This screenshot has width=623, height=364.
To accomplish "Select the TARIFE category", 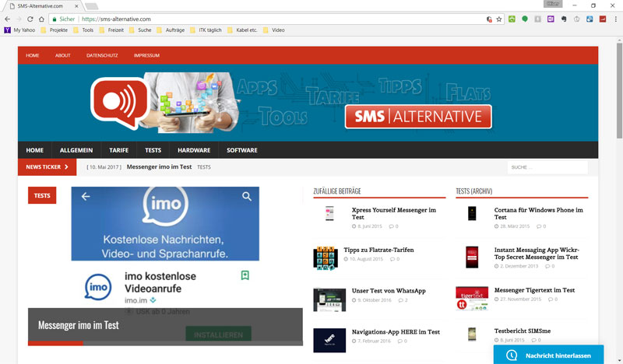I will pyautogui.click(x=119, y=150).
